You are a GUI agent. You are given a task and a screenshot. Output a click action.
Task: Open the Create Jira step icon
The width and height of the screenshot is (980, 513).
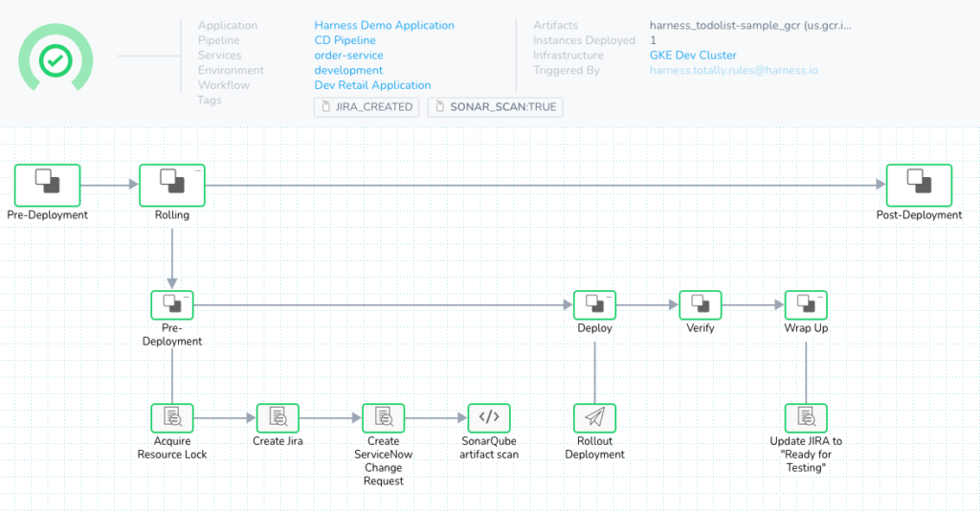click(278, 418)
